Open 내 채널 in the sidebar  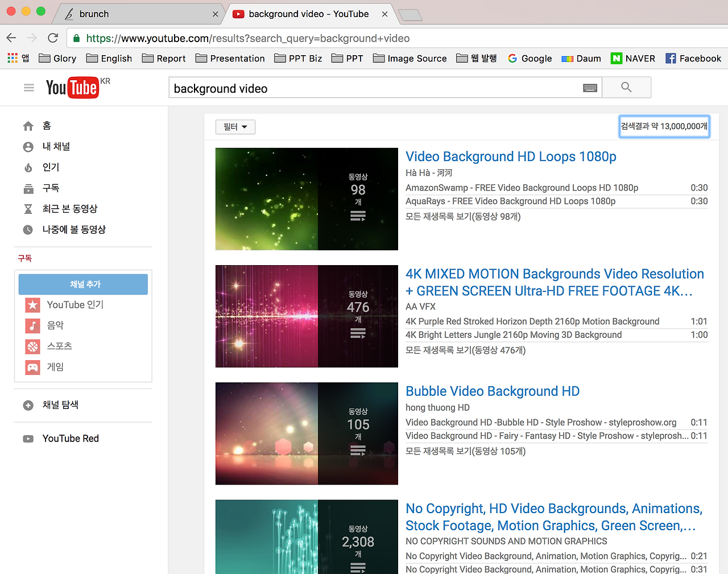[56, 147]
